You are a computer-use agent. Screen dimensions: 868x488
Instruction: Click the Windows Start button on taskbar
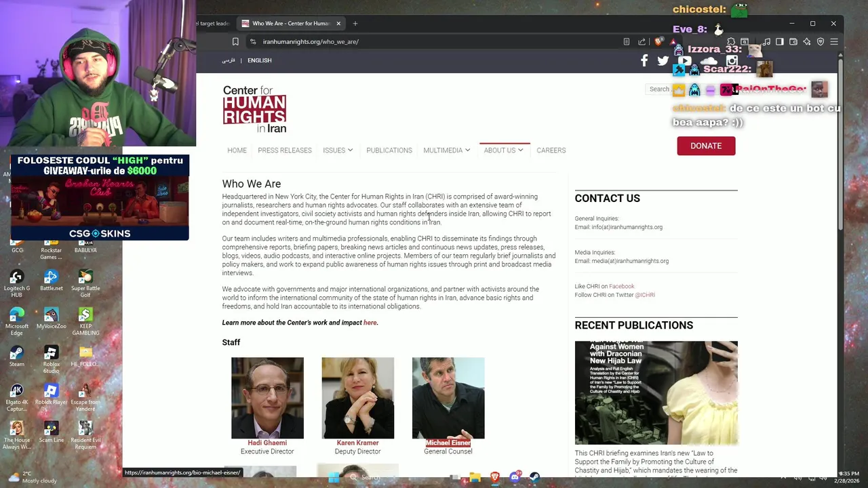[x=334, y=477]
